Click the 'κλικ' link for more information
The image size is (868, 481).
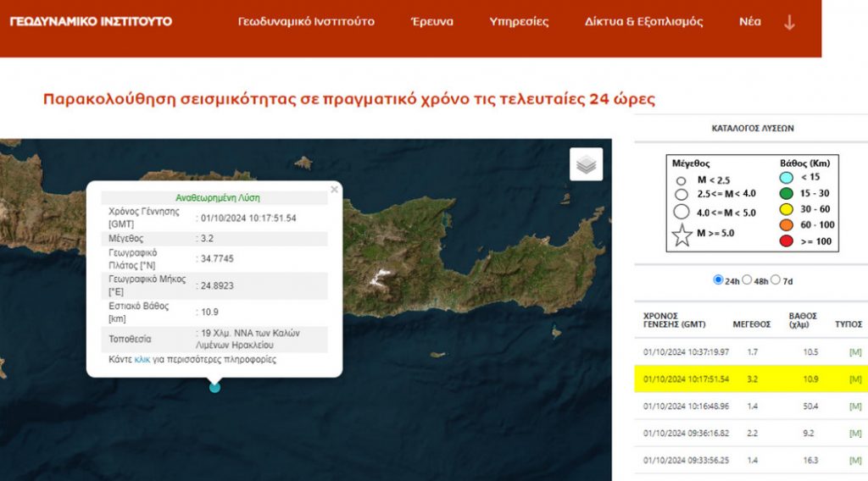click(x=142, y=360)
